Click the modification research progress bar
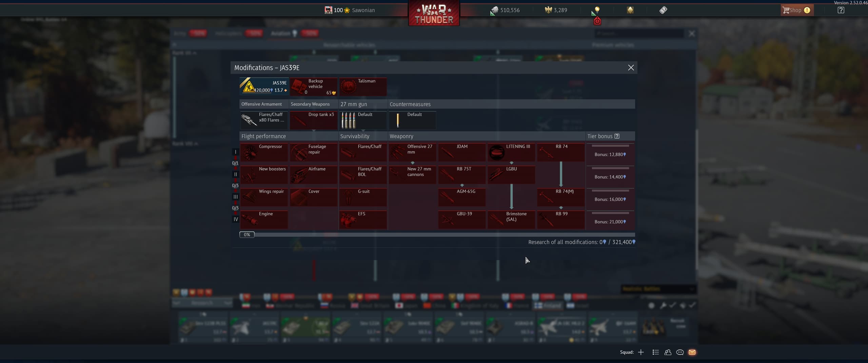This screenshot has width=868, height=363. [x=437, y=235]
